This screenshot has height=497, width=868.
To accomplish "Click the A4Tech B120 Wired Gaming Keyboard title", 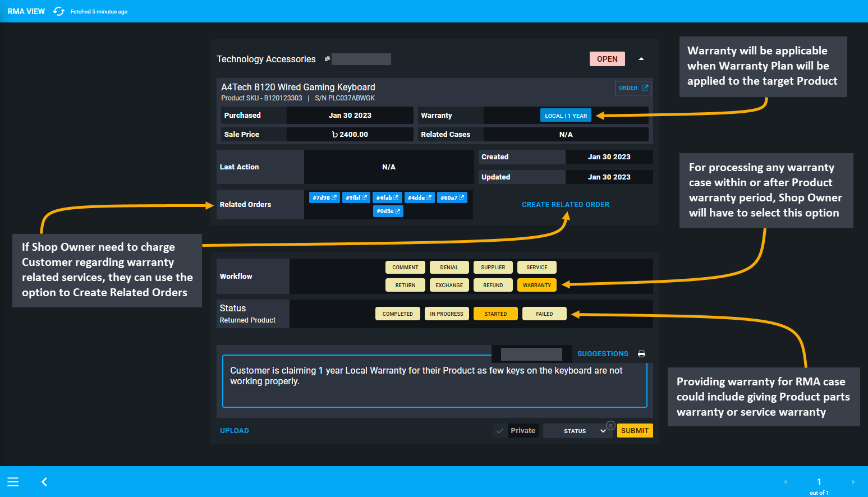I will (x=298, y=87).
